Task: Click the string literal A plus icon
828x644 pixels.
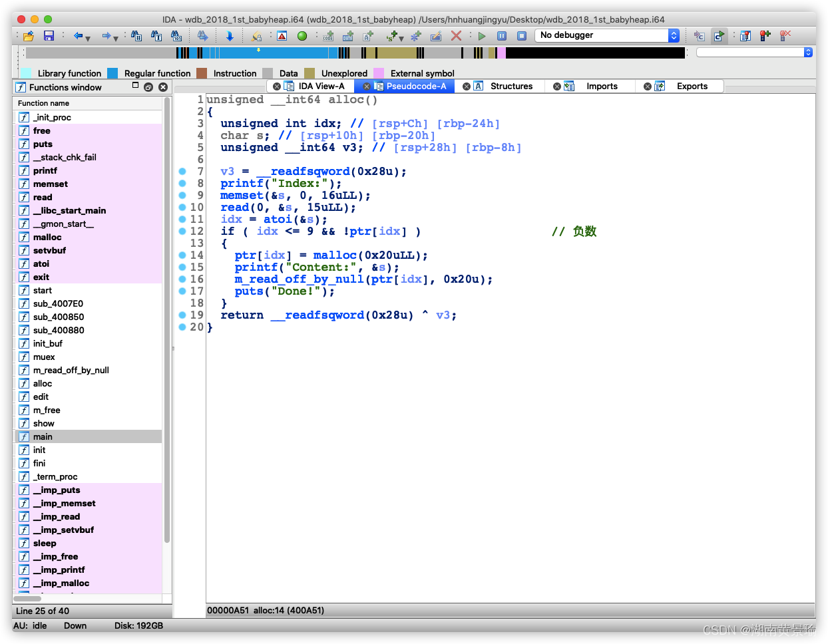Action: [x=368, y=36]
